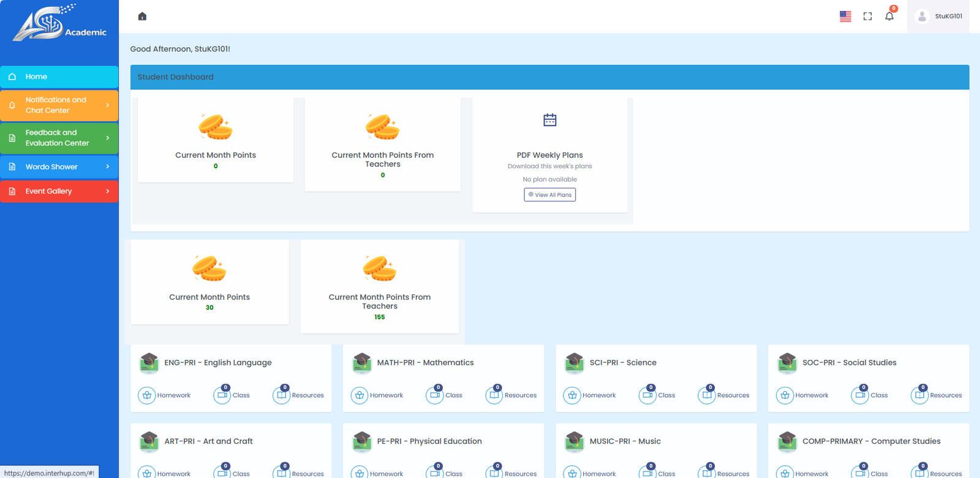The image size is (980, 478).
Task: Open SOC-PRI - Social Studies course title
Action: click(850, 362)
